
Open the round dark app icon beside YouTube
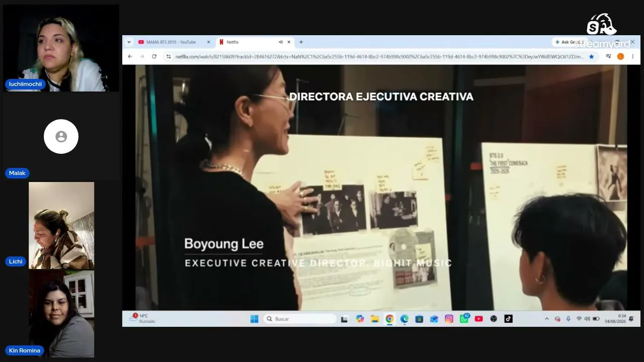494,319
